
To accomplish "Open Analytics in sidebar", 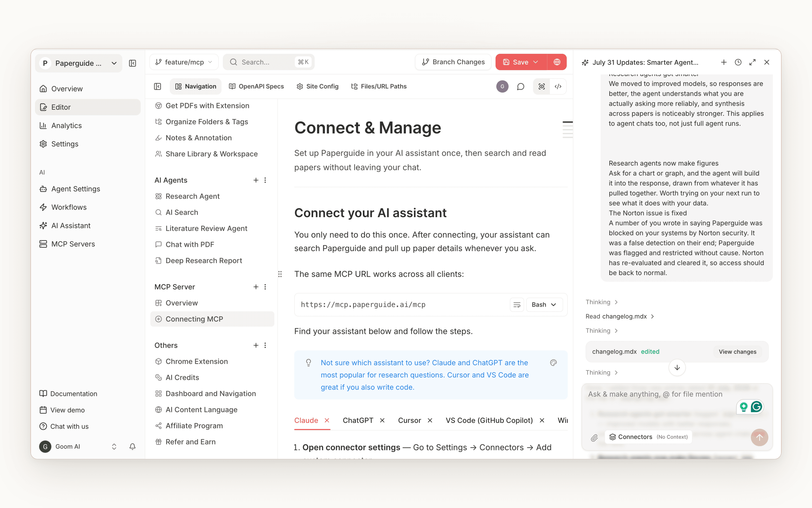I will coord(88,125).
